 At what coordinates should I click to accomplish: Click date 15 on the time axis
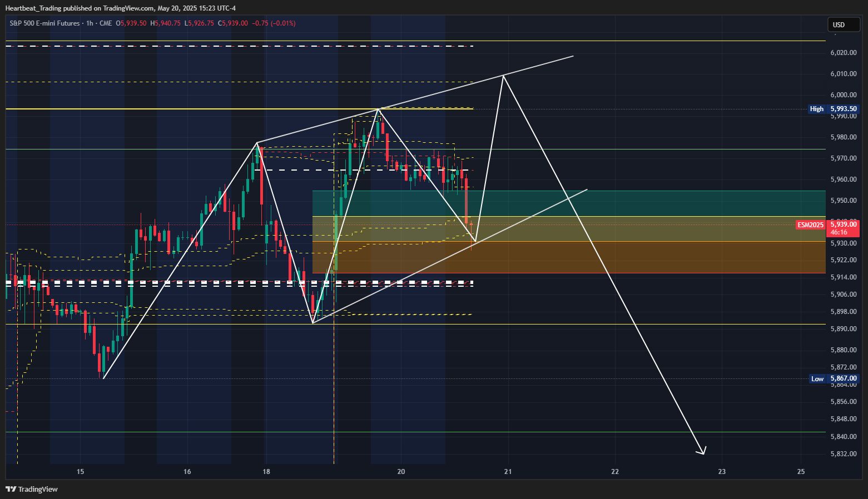pyautogui.click(x=80, y=472)
